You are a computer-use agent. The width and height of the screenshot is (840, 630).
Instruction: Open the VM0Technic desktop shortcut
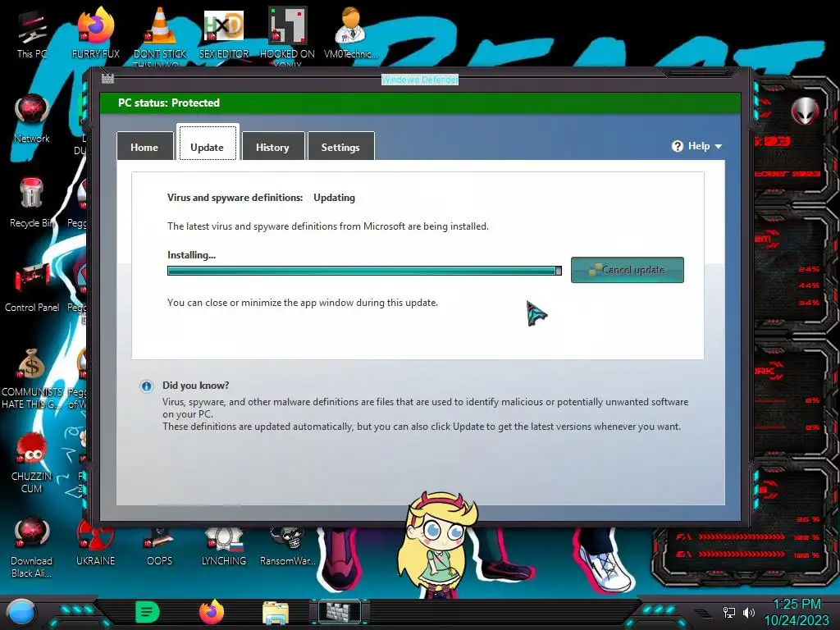pos(351,33)
